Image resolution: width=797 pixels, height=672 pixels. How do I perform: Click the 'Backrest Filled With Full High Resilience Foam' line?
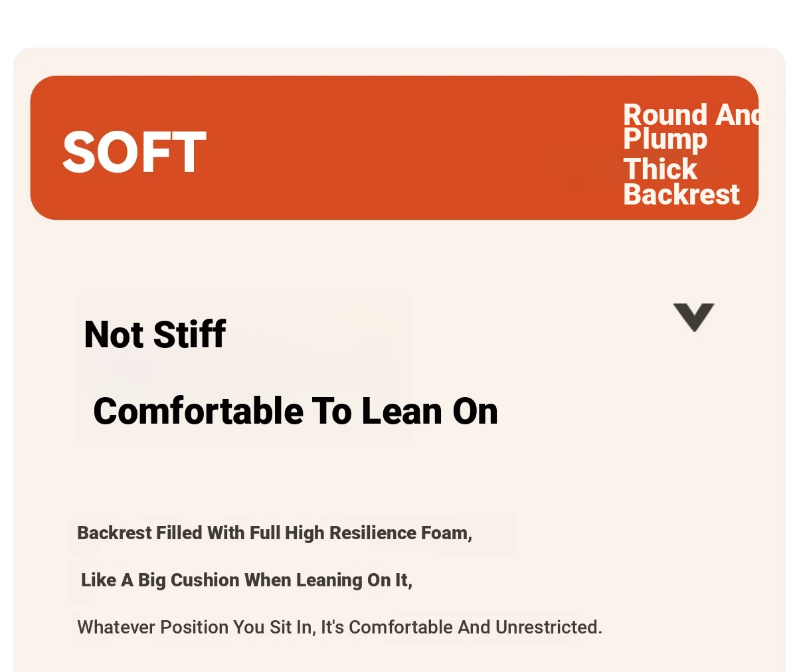click(274, 533)
